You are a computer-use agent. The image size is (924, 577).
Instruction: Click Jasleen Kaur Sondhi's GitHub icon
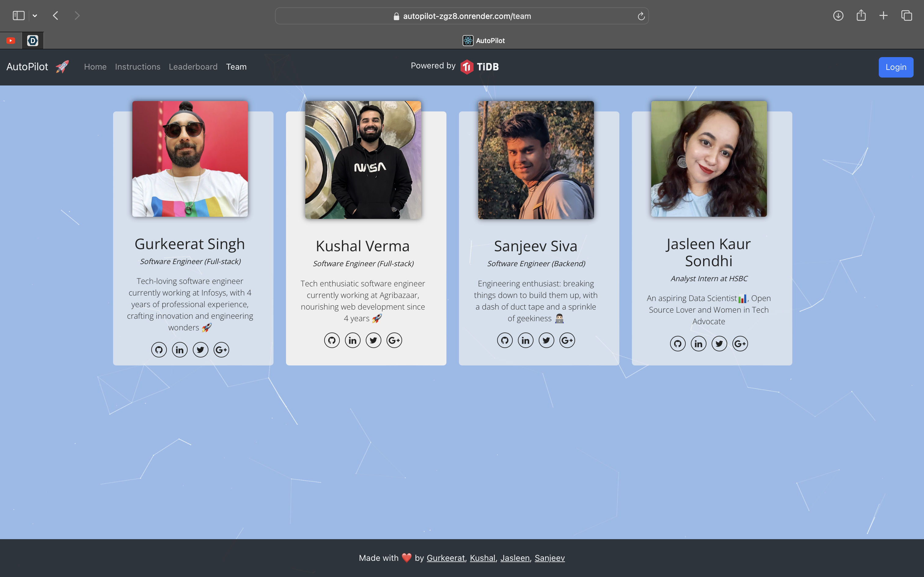[x=678, y=343]
